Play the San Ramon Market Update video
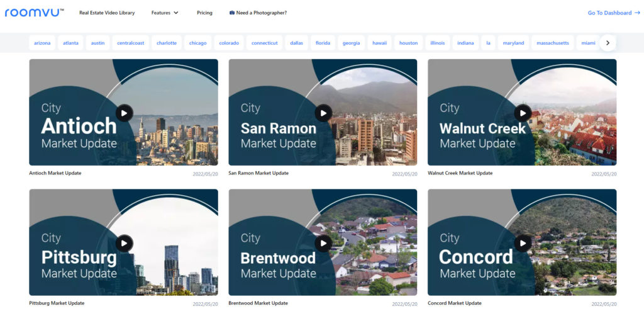644x316 pixels. click(x=323, y=113)
